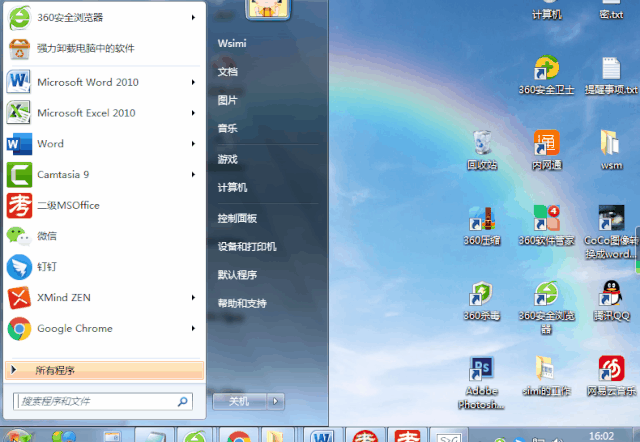Open 图片 in the Start menu
The height and width of the screenshot is (442, 640).
[227, 100]
